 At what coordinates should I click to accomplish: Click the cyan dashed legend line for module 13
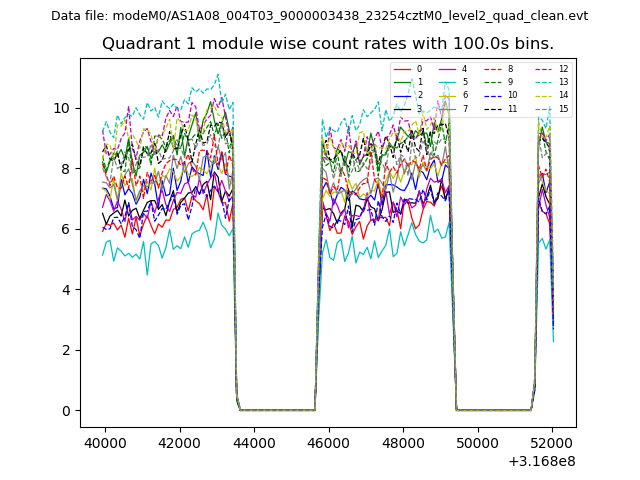click(x=542, y=82)
